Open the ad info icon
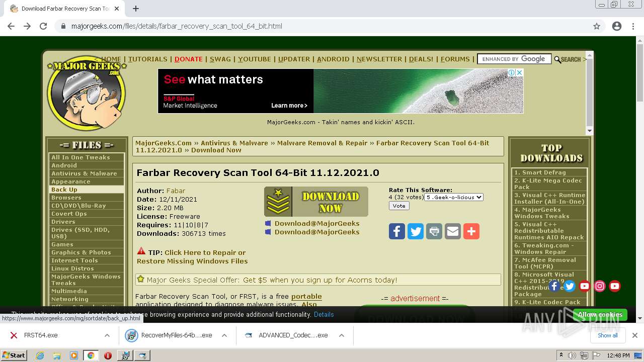This screenshot has height=362, width=644. [x=512, y=73]
